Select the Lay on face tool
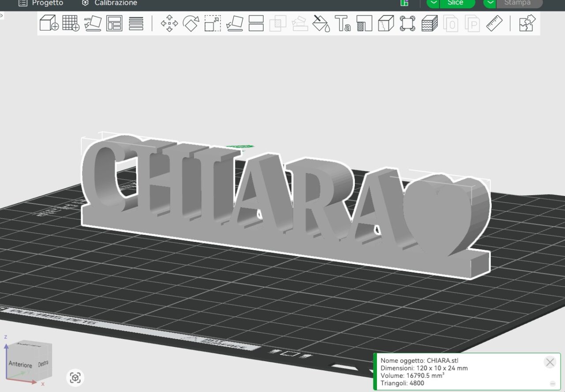The image size is (565, 392). [x=234, y=23]
